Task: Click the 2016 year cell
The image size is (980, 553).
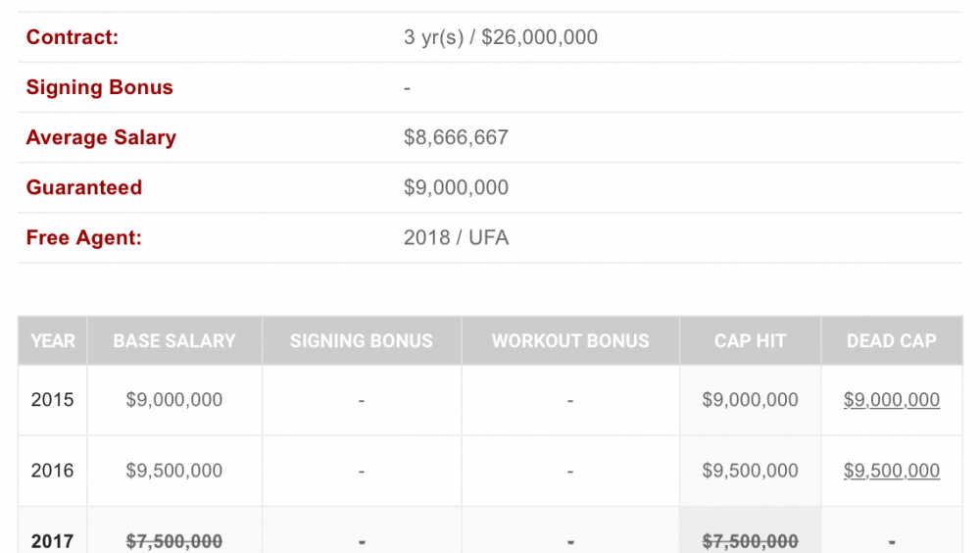Action: tap(53, 471)
